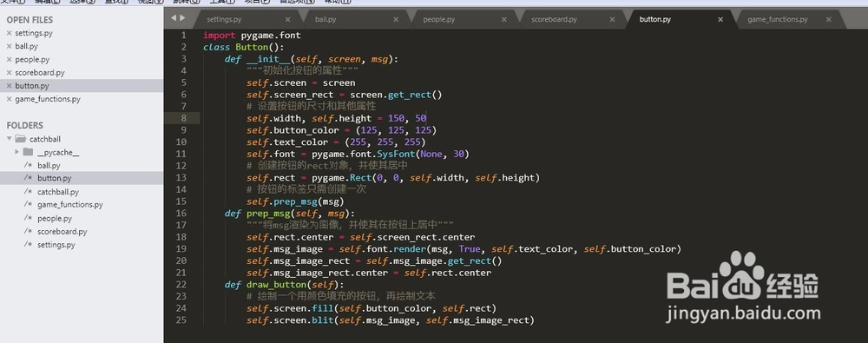Switch to the settings.py tab
The width and height of the screenshot is (868, 343).
[x=224, y=19]
